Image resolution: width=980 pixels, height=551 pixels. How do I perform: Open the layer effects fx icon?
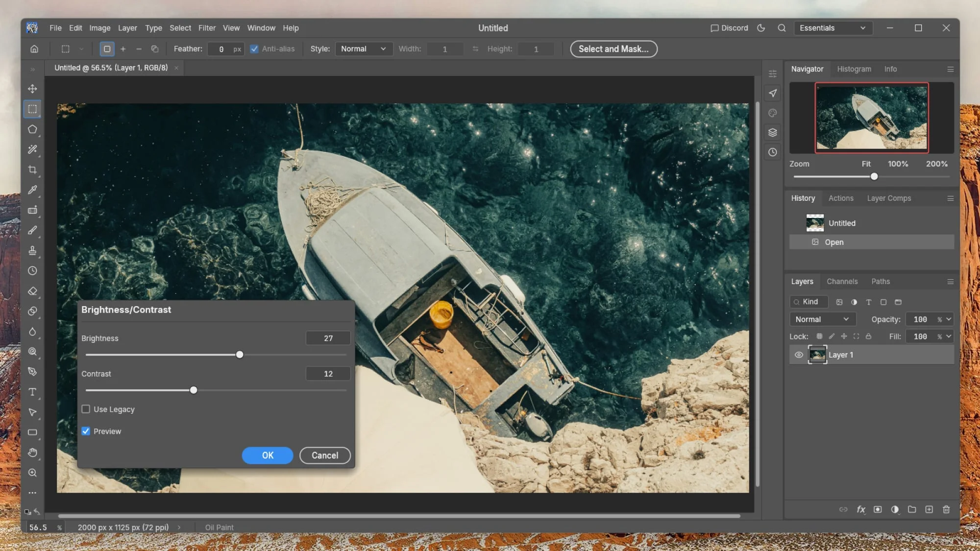861,509
